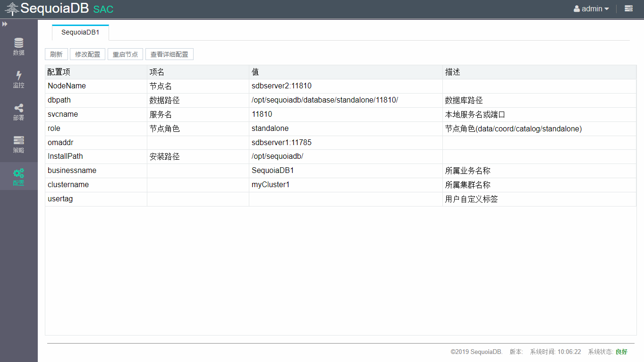Click the server stack icon in header
644x362 pixels.
628,9
